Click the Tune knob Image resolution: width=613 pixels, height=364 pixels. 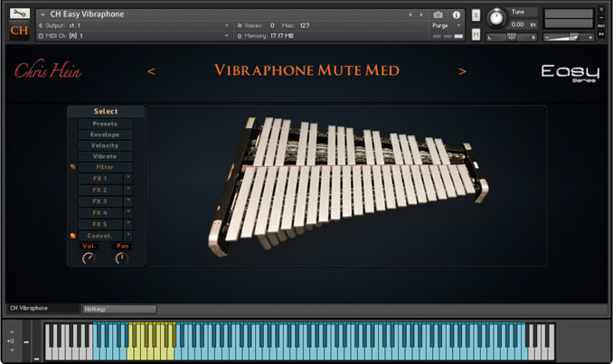tap(496, 19)
